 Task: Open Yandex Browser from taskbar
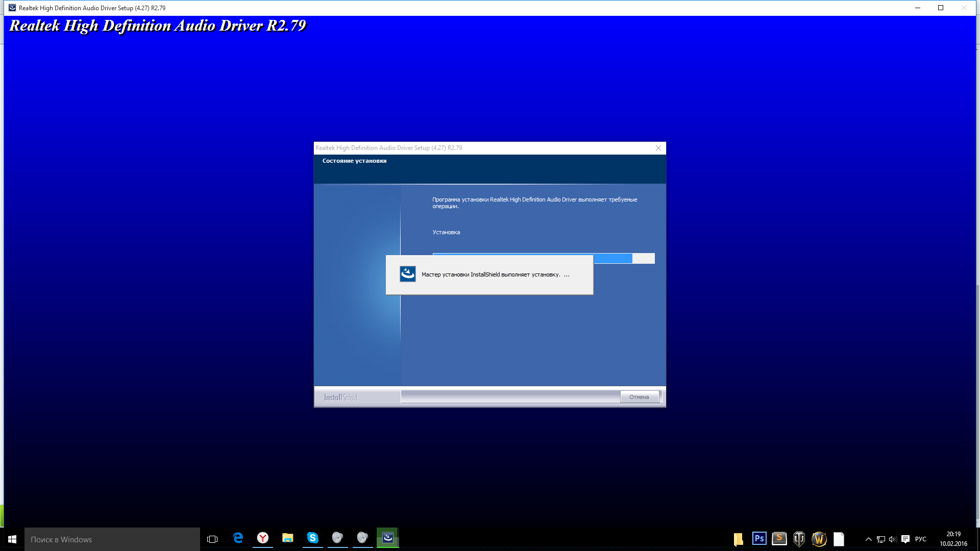click(263, 538)
